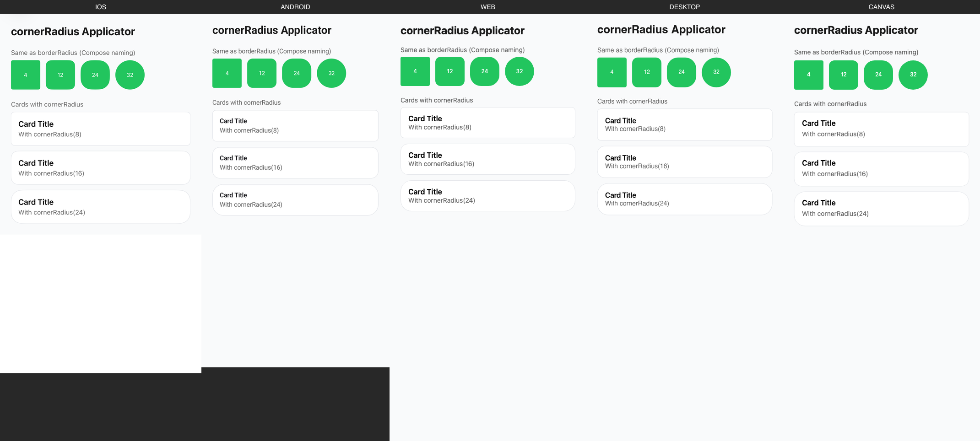Image resolution: width=980 pixels, height=441 pixels.
Task: Open iOS card With cornerRadius(24)
Action: click(x=101, y=207)
